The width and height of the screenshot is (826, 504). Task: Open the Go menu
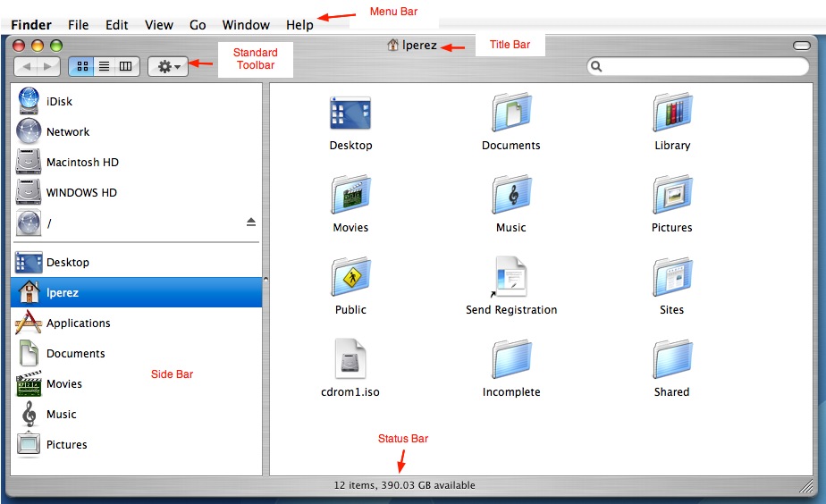coord(198,25)
